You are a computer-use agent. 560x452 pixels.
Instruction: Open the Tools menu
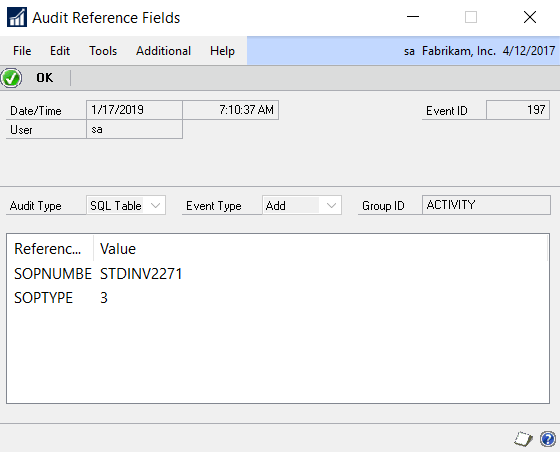(103, 51)
